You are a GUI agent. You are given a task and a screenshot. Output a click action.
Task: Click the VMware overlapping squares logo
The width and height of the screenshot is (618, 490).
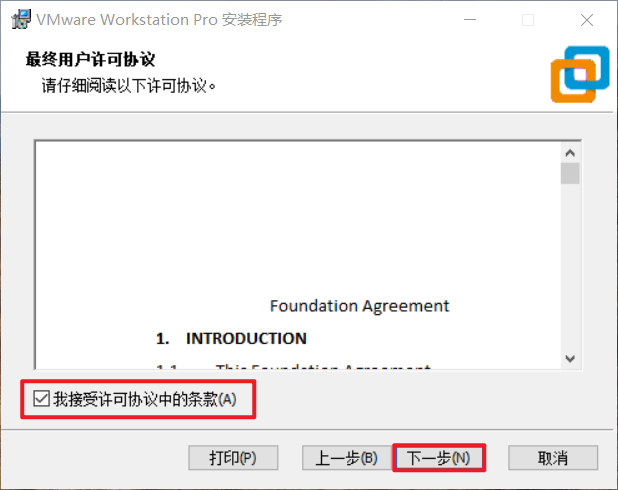tap(580, 74)
